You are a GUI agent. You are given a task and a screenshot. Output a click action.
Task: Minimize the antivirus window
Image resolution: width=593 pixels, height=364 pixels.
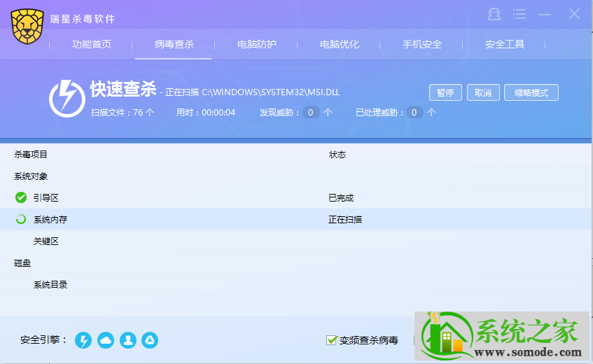coord(545,15)
